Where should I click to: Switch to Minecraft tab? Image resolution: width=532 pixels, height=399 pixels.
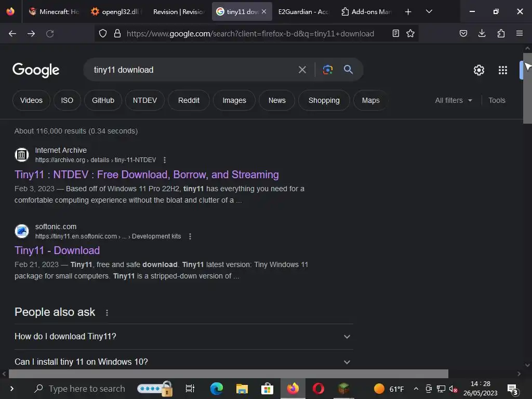pyautogui.click(x=54, y=11)
